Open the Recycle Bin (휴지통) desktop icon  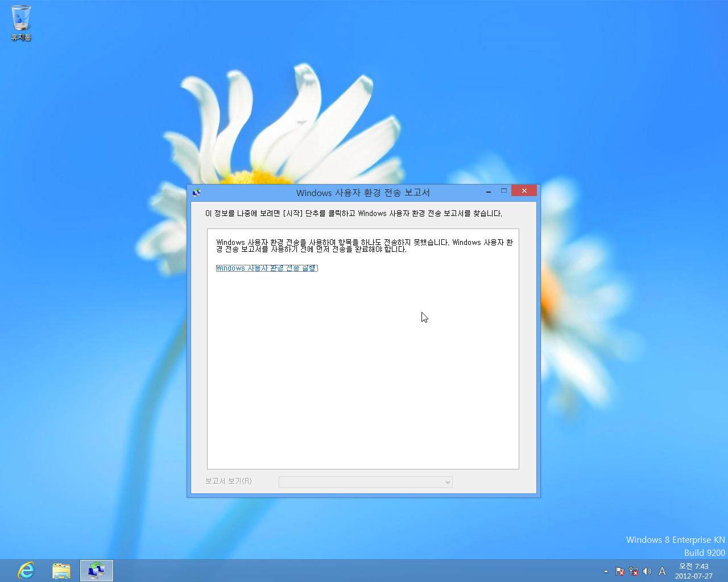[x=21, y=23]
